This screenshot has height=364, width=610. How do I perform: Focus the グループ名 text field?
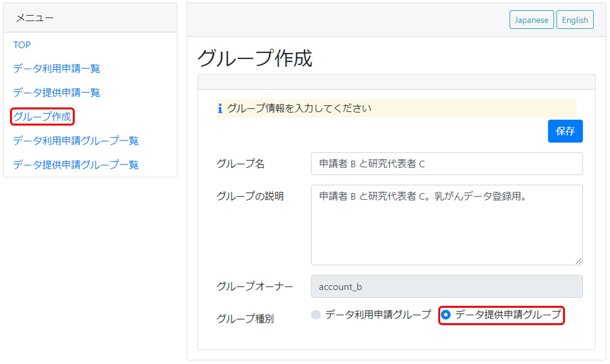[x=446, y=164]
